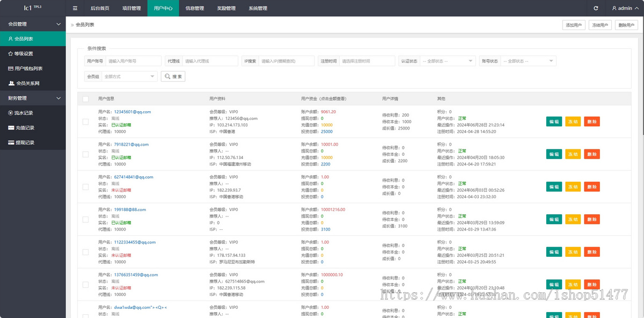
Task: Click the 冻结用户 button
Action: tap(599, 25)
